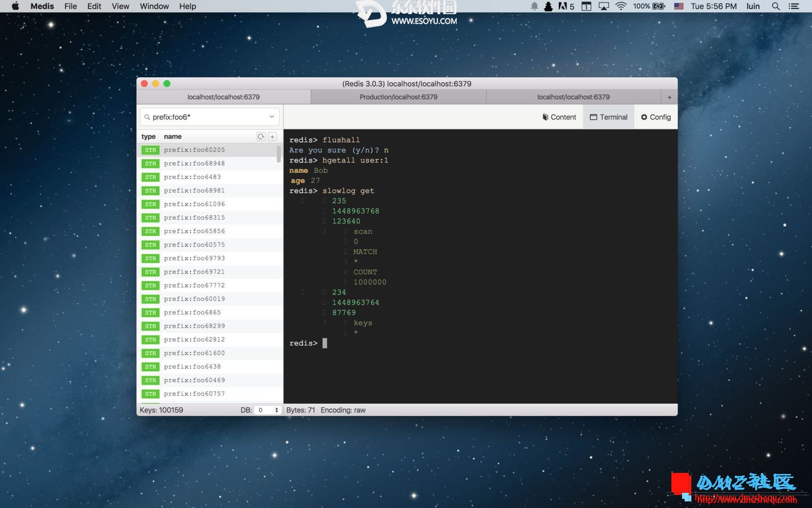This screenshot has height=508, width=812.
Task: Select key prefix:foo6865
Action: 210,312
